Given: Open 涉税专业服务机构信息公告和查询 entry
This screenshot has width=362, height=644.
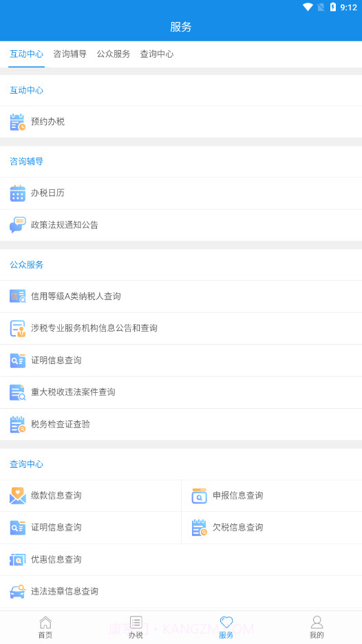Looking at the screenshot, I should coord(181,328).
